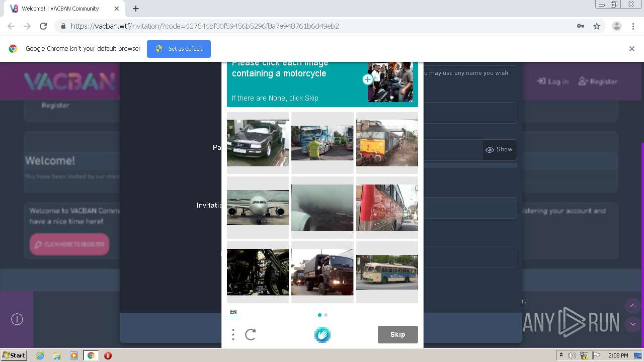Select the military truck captcha image
This screenshot has height=362, width=644.
click(x=322, y=272)
